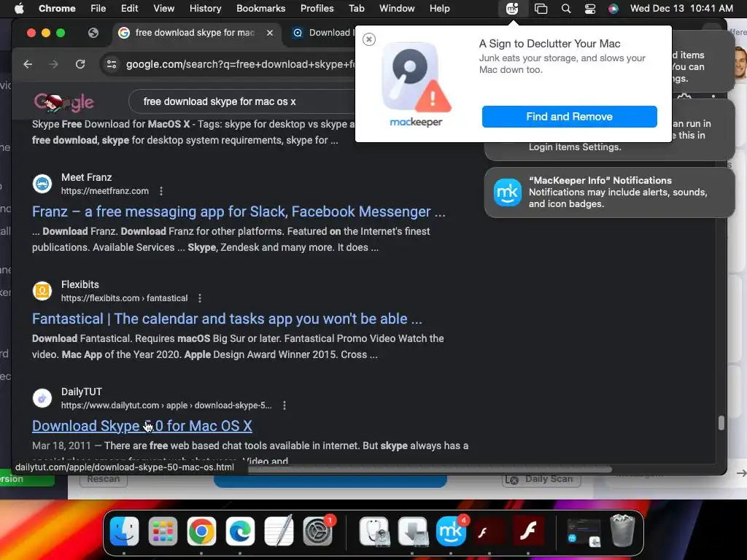The width and height of the screenshot is (747, 560).
Task: Go back in Chrome
Action: pyautogui.click(x=28, y=64)
